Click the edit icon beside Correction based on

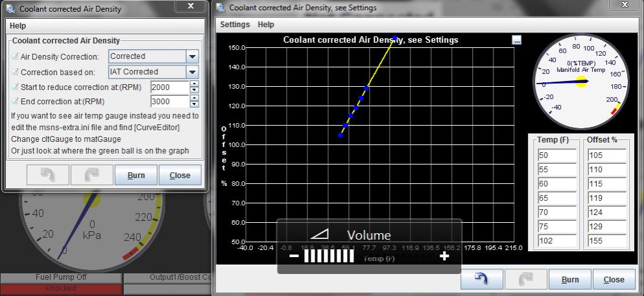point(16,72)
